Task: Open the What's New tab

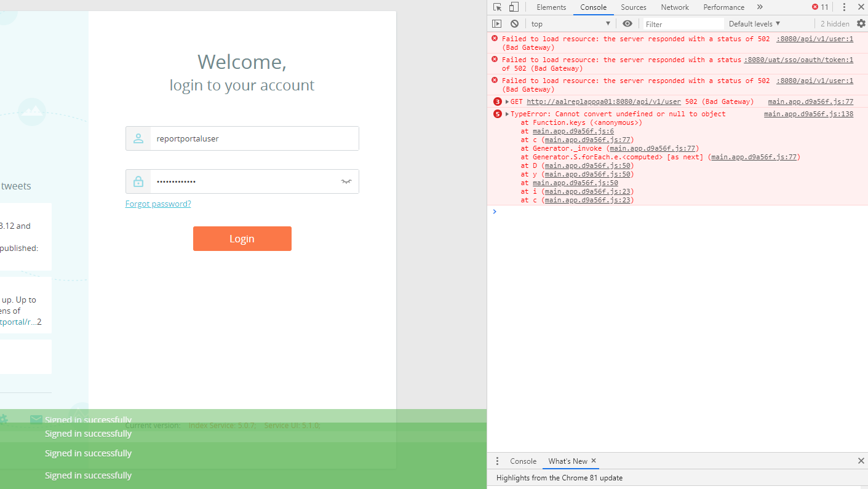Action: point(566,461)
